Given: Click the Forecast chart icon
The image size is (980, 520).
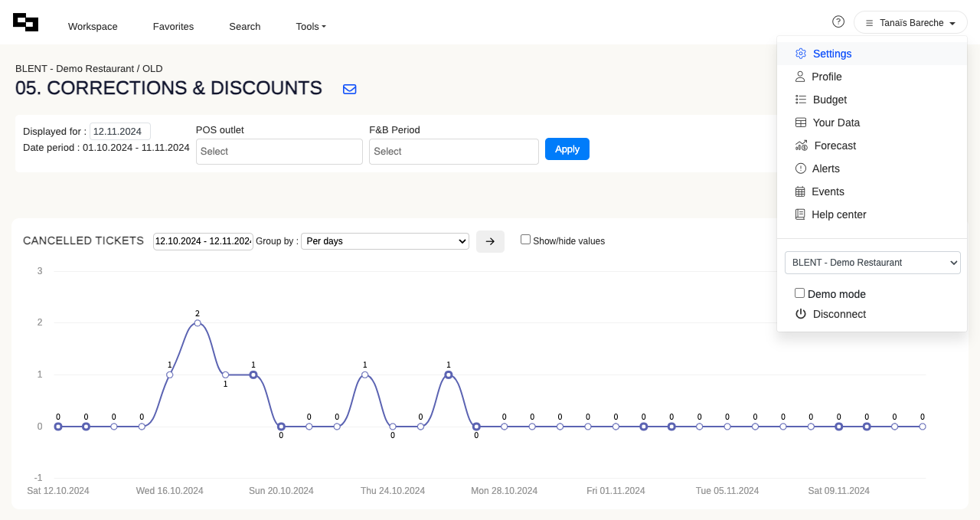Looking at the screenshot, I should [801, 146].
